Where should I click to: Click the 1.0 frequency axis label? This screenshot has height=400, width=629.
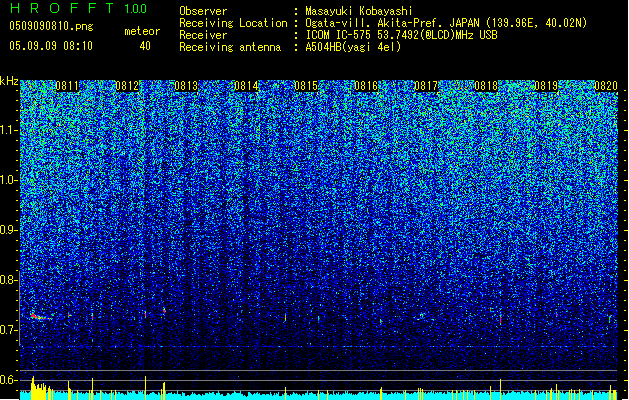(9, 180)
